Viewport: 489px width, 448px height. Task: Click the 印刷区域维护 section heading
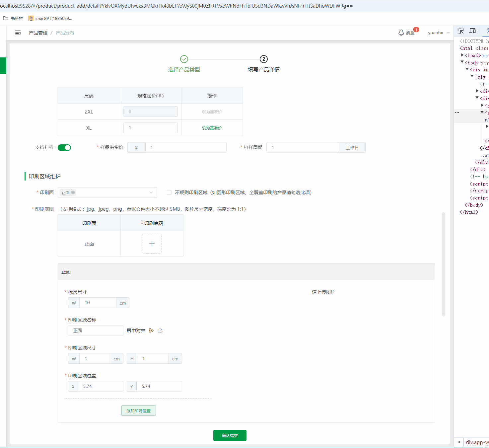coord(45,176)
